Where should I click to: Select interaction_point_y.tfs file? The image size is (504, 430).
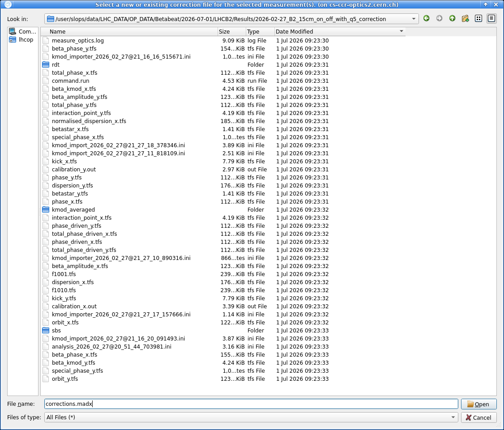81,113
